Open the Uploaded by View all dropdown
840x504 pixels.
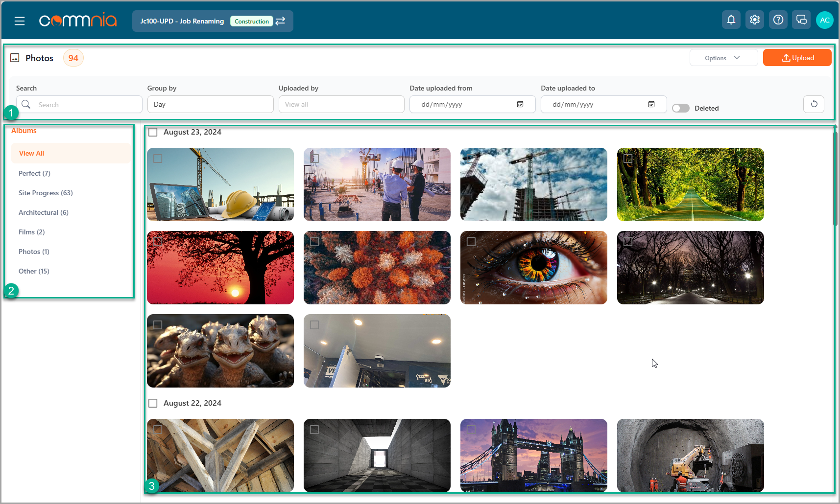(341, 104)
